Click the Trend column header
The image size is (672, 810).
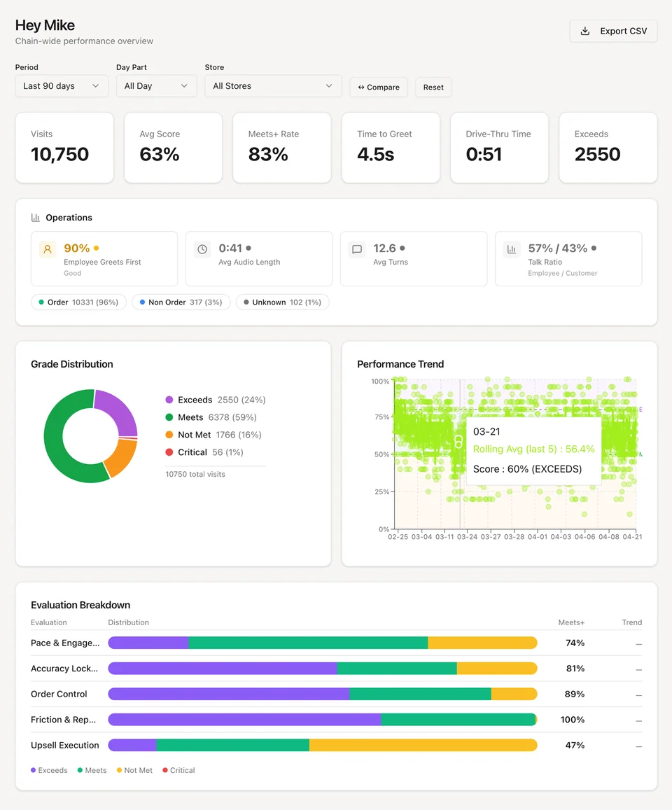[x=631, y=622]
